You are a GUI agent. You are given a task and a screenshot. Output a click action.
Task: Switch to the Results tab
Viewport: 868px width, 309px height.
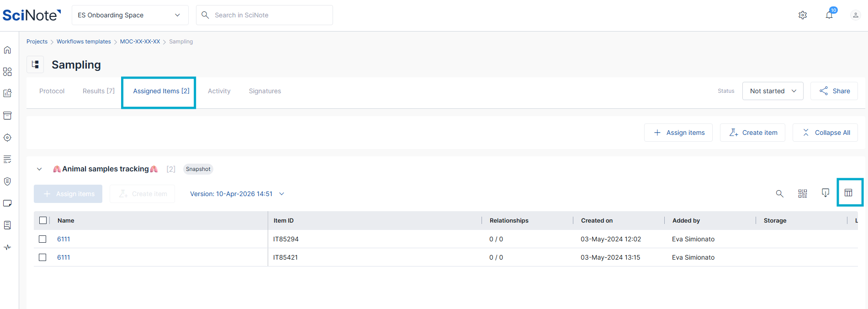[98, 91]
